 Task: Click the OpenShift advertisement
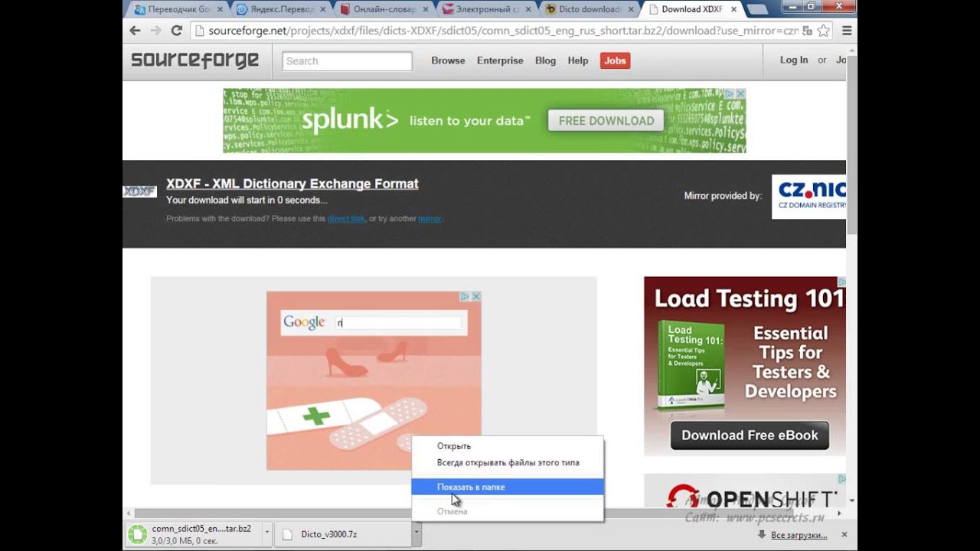pyautogui.click(x=744, y=491)
